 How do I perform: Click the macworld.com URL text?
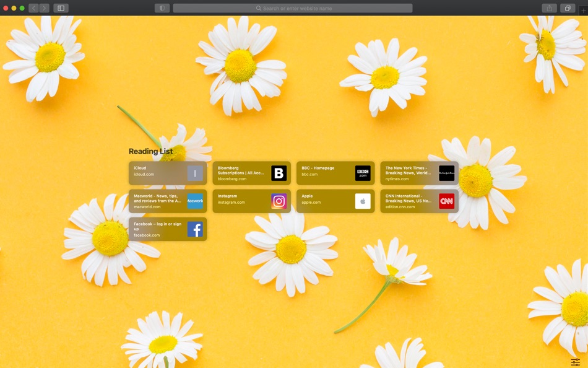point(147,206)
